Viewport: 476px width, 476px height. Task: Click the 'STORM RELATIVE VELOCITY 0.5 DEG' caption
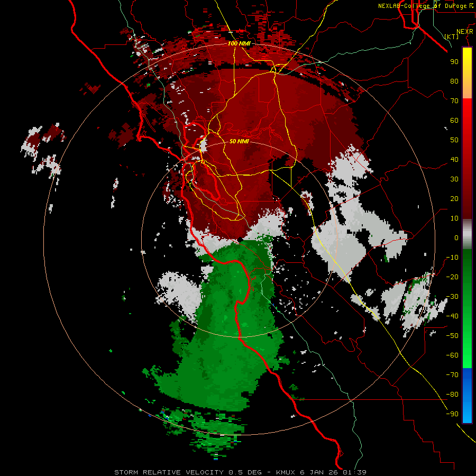(188, 472)
